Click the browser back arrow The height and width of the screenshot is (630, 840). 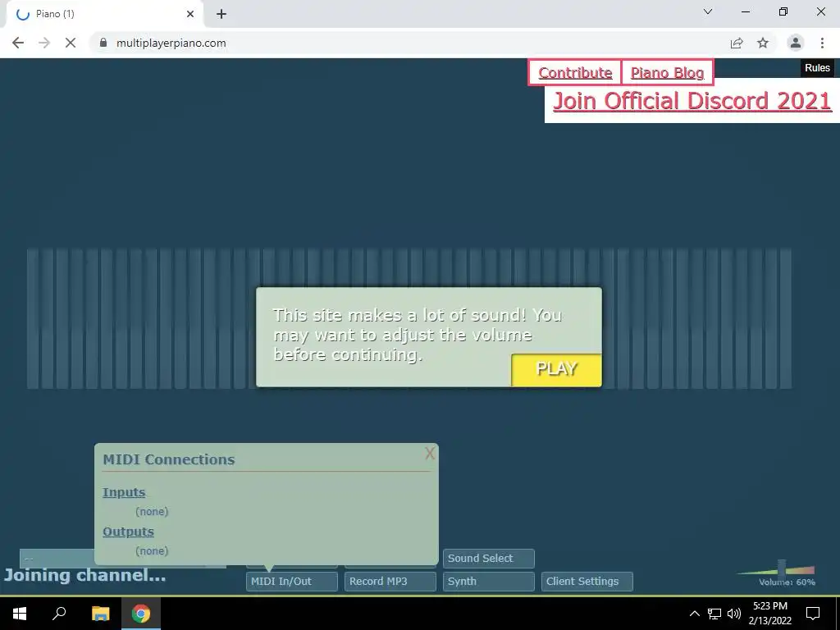tap(18, 43)
